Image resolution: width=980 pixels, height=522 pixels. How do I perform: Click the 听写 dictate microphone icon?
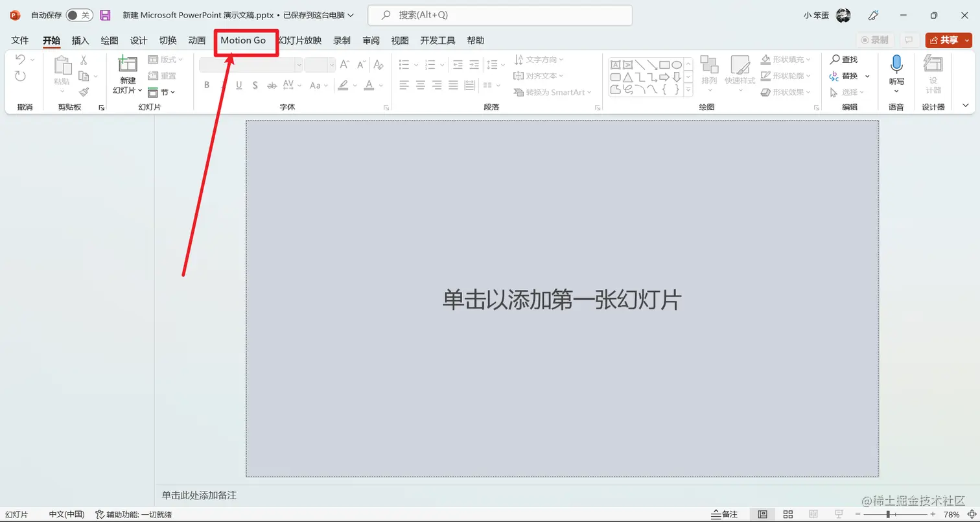tap(896, 65)
